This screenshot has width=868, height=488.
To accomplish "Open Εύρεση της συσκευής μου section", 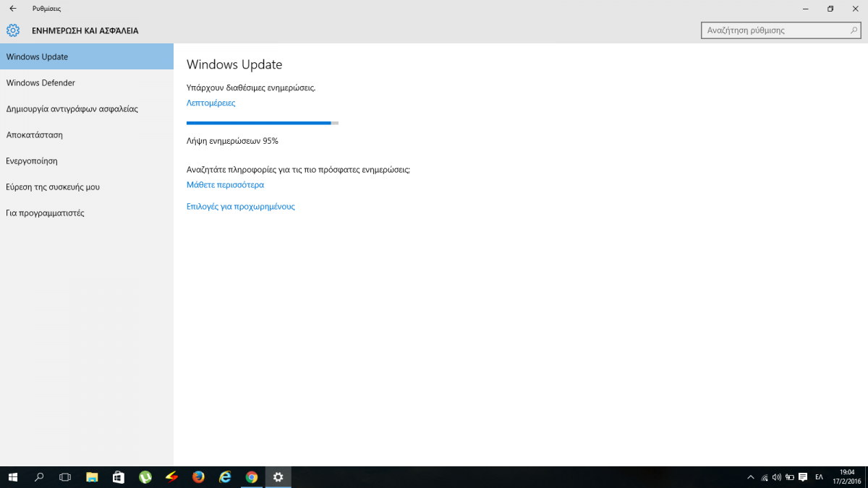I will [87, 187].
